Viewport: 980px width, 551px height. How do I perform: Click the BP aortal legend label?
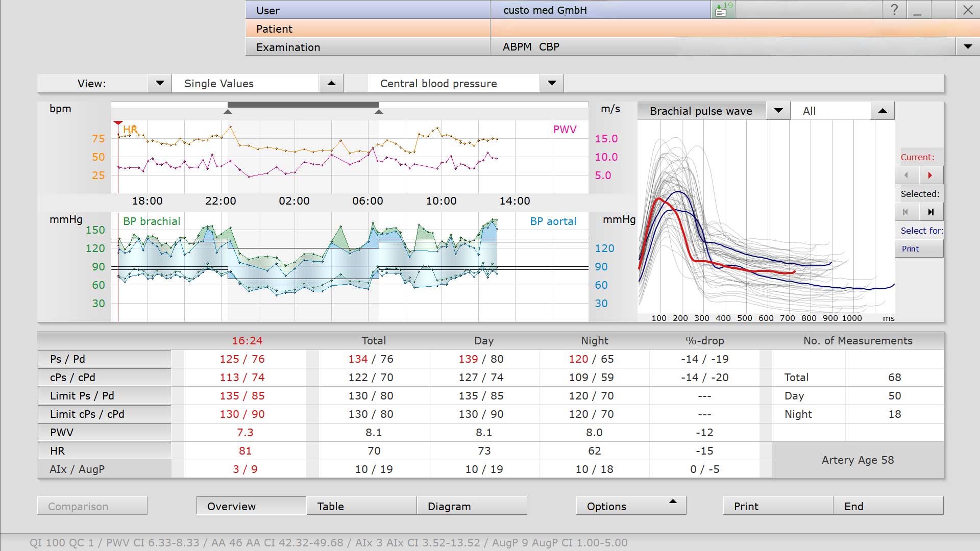[x=553, y=221]
